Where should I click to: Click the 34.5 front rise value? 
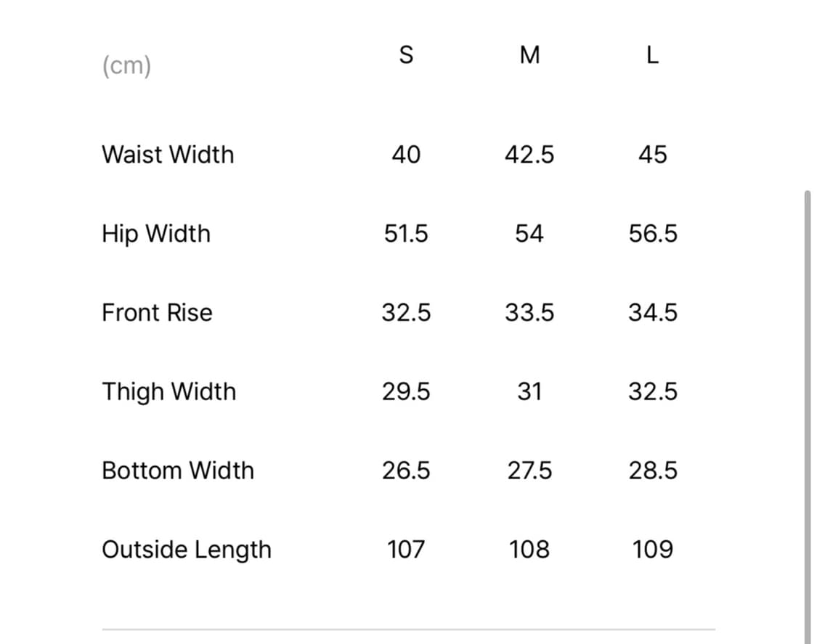pos(653,313)
